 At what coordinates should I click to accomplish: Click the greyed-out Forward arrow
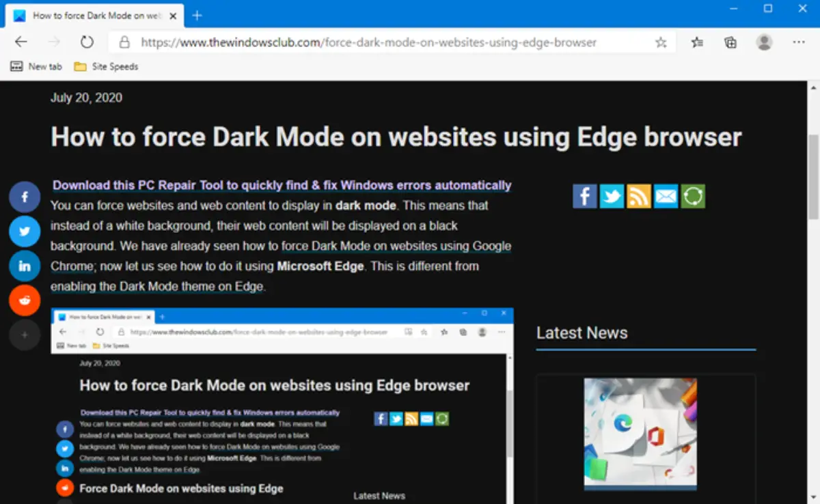pos(54,42)
